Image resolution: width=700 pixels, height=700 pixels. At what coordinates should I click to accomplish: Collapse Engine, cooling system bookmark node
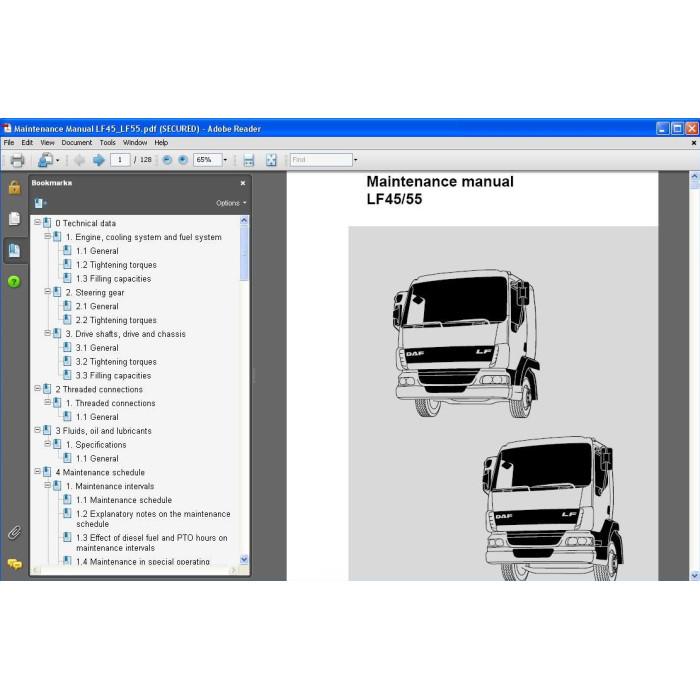point(47,236)
